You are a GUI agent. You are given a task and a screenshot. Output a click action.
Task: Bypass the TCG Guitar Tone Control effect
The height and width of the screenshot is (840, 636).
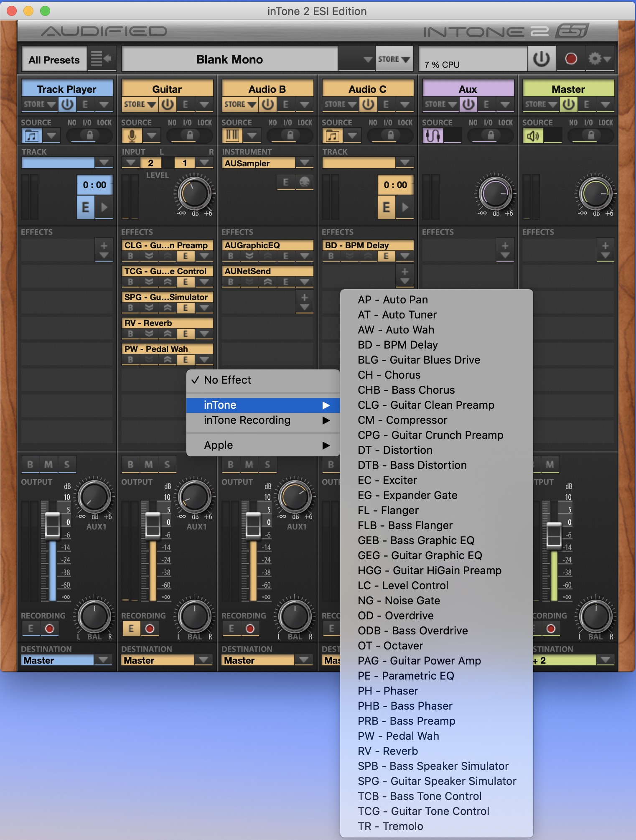[x=130, y=282]
